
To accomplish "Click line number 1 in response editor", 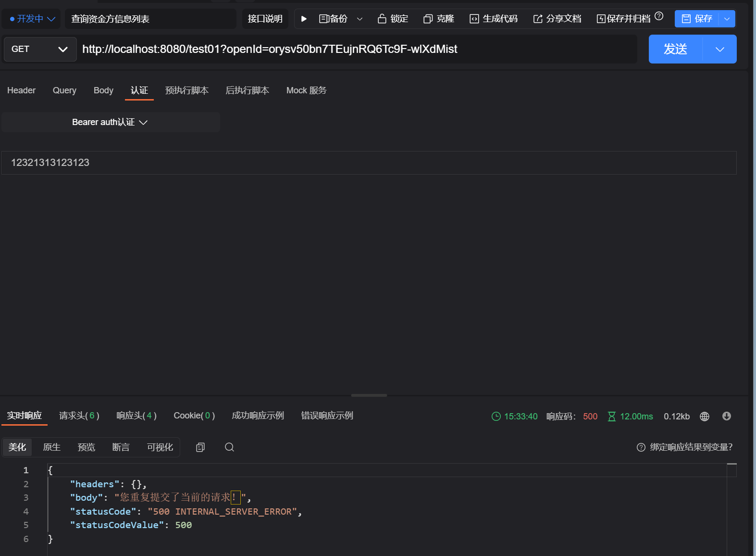I will click(x=26, y=470).
